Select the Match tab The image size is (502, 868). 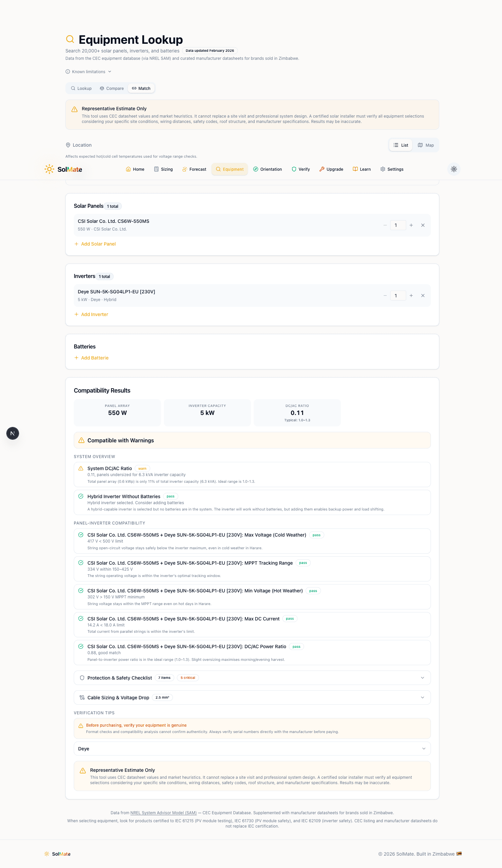coord(142,89)
